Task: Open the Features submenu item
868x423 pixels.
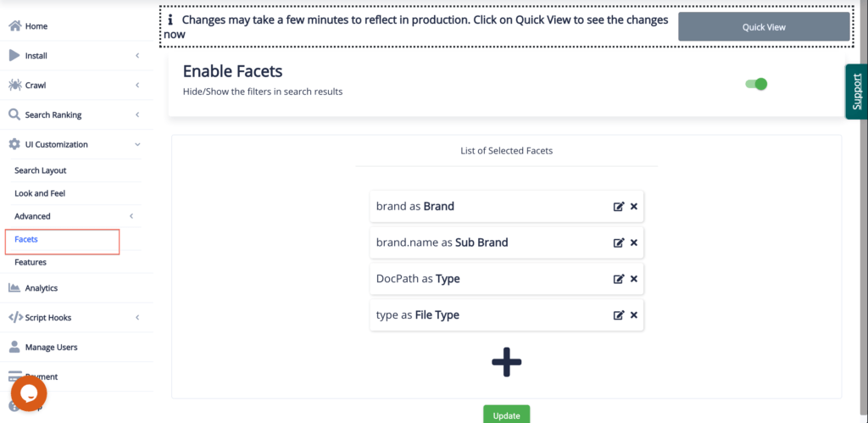Action: (31, 262)
